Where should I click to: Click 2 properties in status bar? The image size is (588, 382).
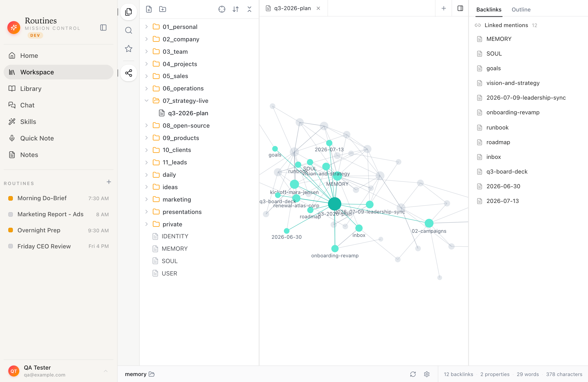coord(495,374)
